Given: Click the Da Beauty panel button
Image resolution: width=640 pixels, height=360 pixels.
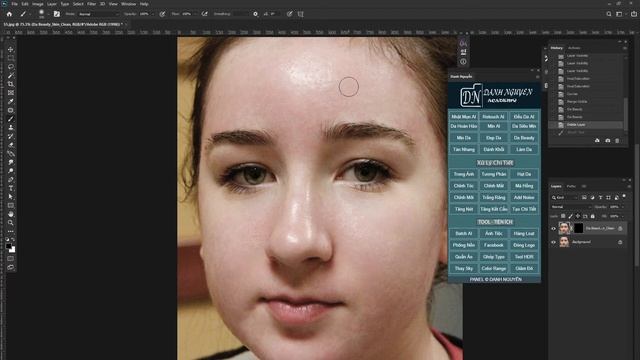Looking at the screenshot, I should 524,138.
